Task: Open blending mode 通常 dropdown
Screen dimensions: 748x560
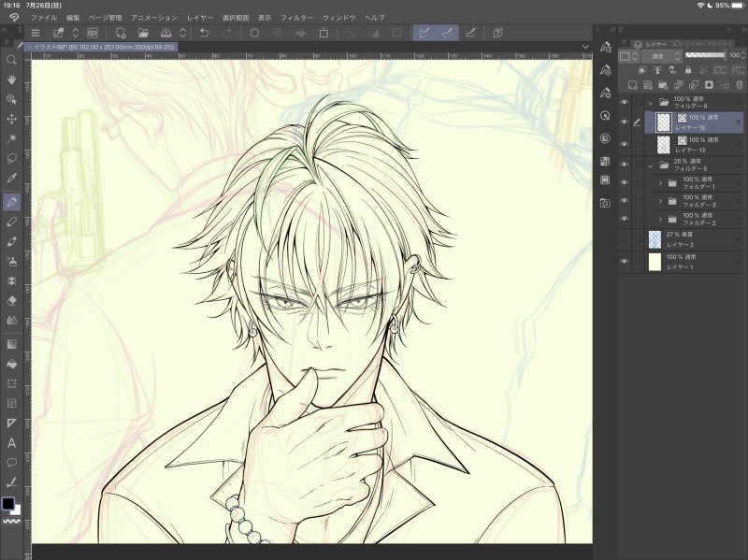Action: click(662, 56)
